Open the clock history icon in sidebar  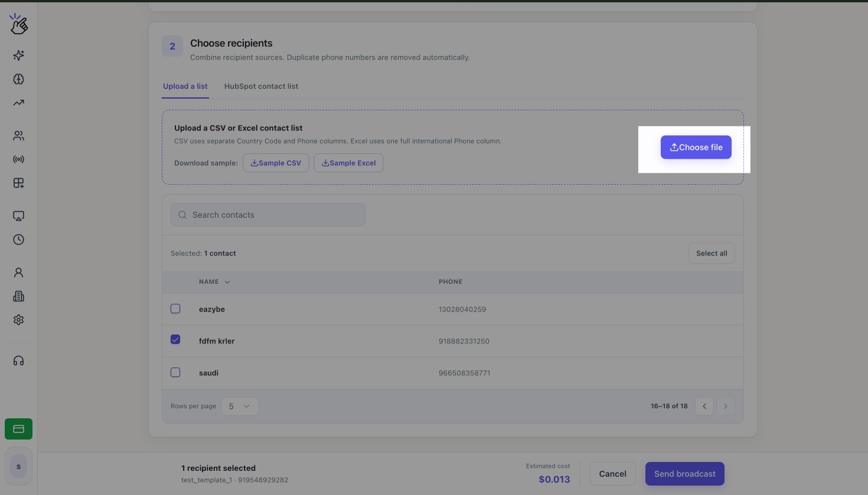pyautogui.click(x=18, y=240)
